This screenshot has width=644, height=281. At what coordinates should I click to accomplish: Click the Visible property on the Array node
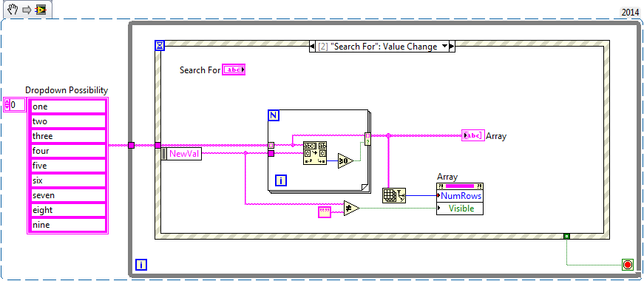click(x=460, y=209)
